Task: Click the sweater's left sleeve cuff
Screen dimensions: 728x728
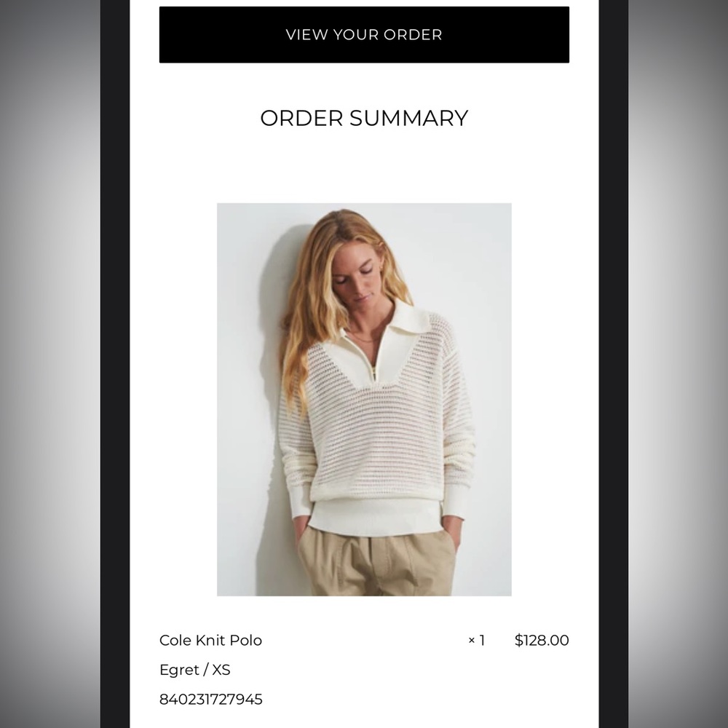Action: pyautogui.click(x=299, y=501)
